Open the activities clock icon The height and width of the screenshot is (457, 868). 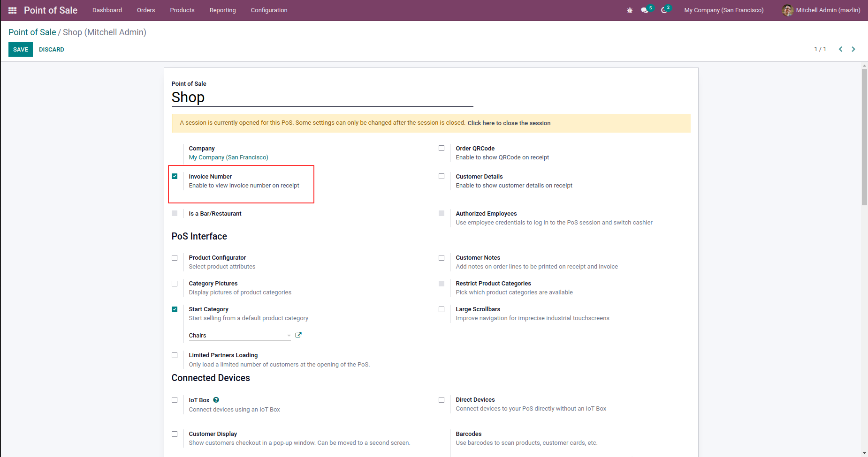pyautogui.click(x=664, y=10)
